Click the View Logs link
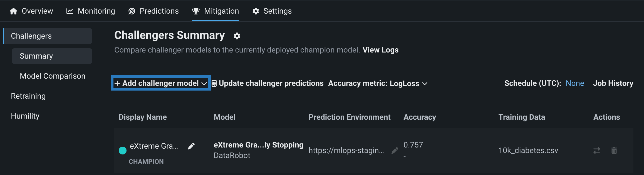This screenshot has height=175, width=644. tap(380, 50)
